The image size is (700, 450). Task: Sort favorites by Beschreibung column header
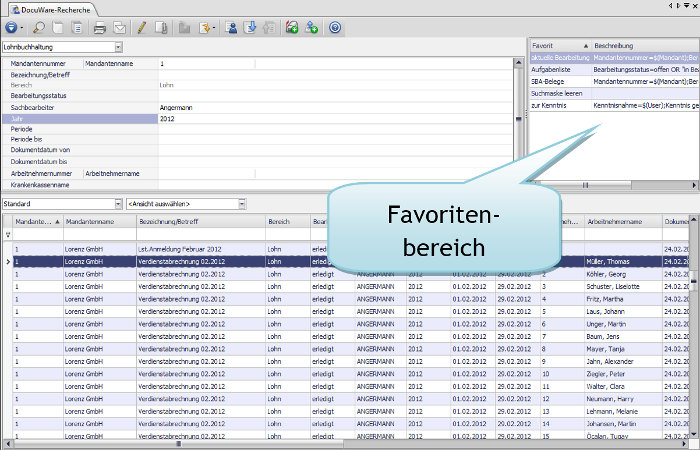pos(645,46)
